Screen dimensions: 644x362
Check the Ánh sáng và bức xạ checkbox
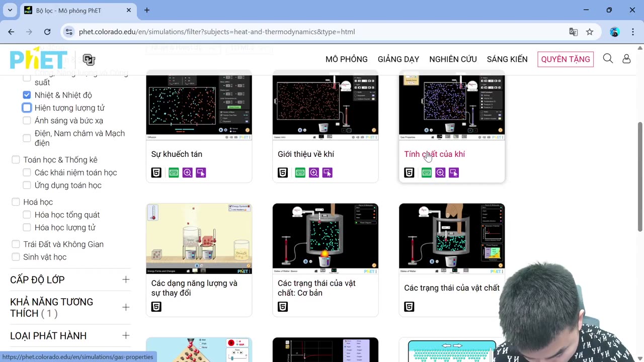click(27, 121)
